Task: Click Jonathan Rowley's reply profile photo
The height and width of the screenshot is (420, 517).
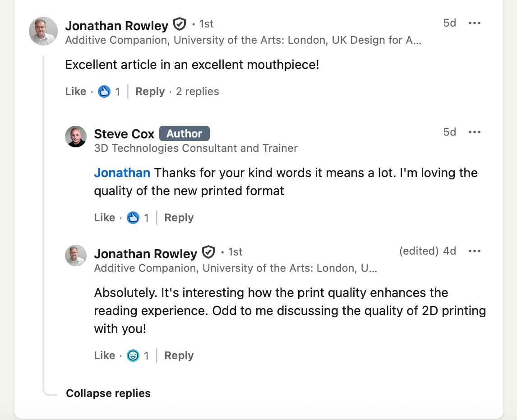Action: [x=76, y=256]
